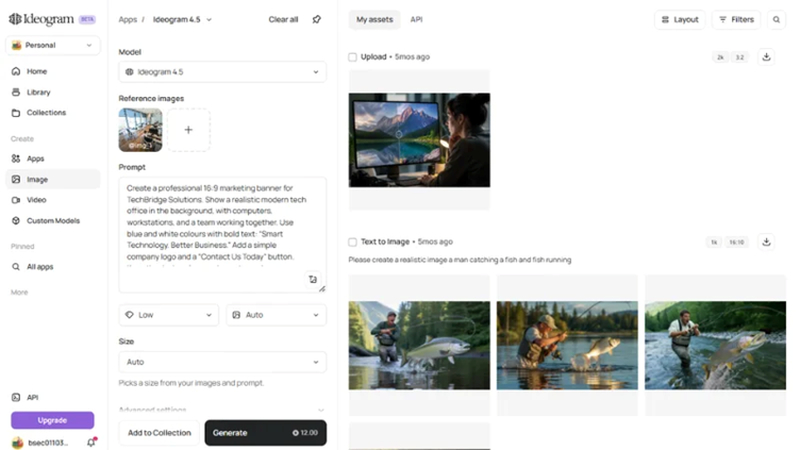
Task: Click the Custom Models icon
Action: [16, 221]
